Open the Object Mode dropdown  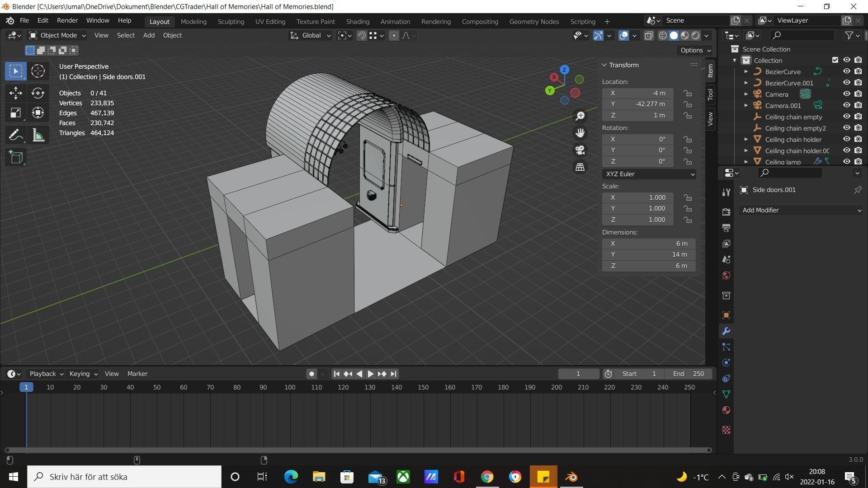coord(57,35)
